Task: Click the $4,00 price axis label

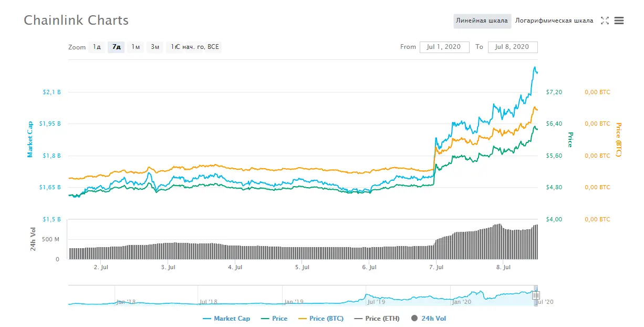Action: (555, 219)
